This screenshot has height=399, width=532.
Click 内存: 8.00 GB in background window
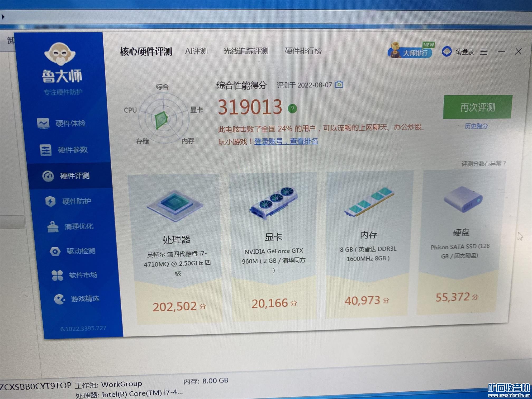click(x=206, y=381)
